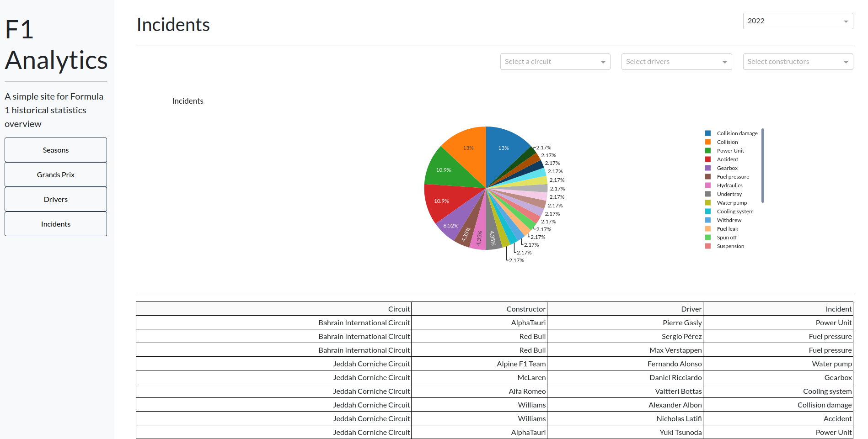Click the green Spun off legend swatch

708,238
